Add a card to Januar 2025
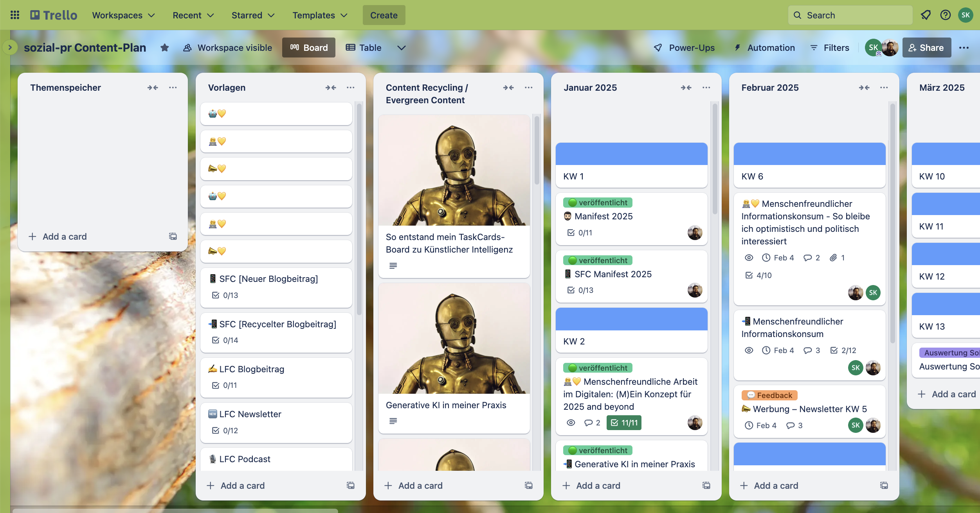This screenshot has width=980, height=513. click(x=591, y=485)
